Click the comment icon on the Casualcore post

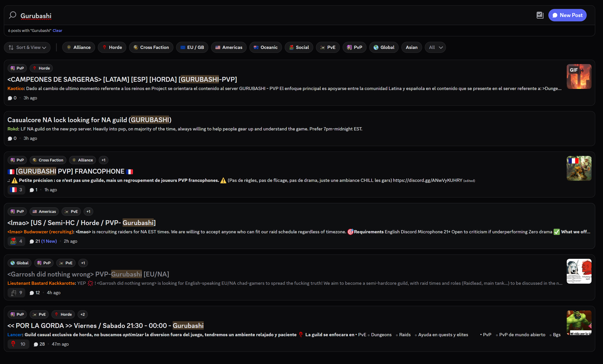pos(10,138)
